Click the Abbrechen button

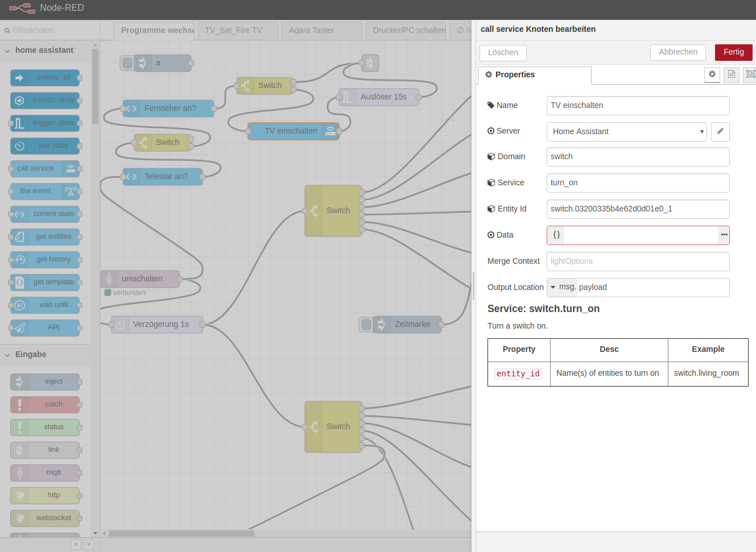click(x=677, y=52)
